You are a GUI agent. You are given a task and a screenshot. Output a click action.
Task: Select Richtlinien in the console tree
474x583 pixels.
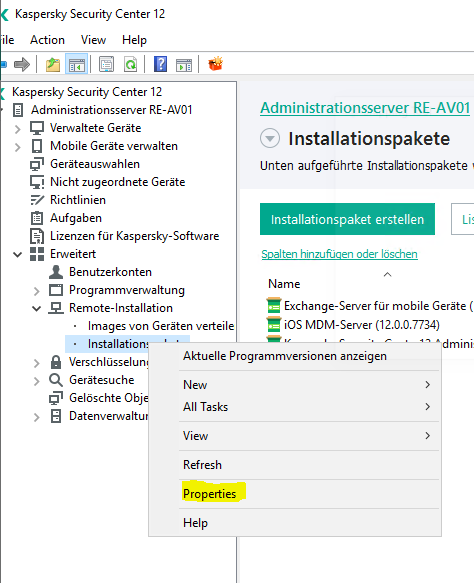pos(78,200)
